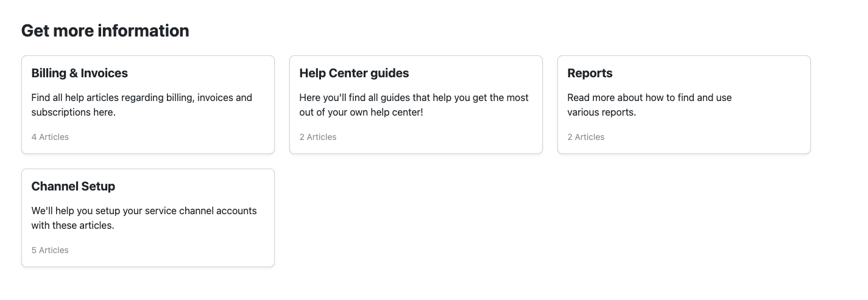868x300 pixels.
Task: Open the Help Center guides card title
Action: pyautogui.click(x=354, y=73)
